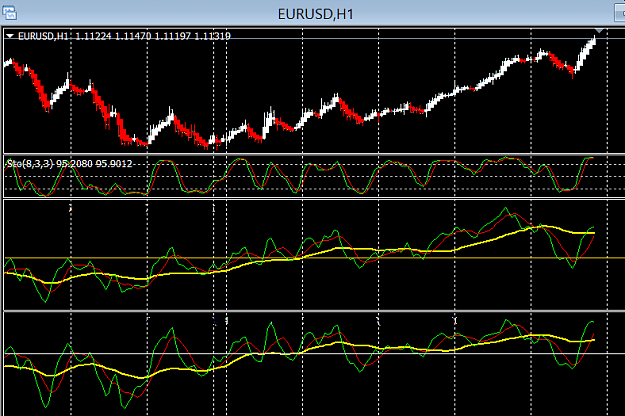Click the EURUSD,H1 window title text

315,14
